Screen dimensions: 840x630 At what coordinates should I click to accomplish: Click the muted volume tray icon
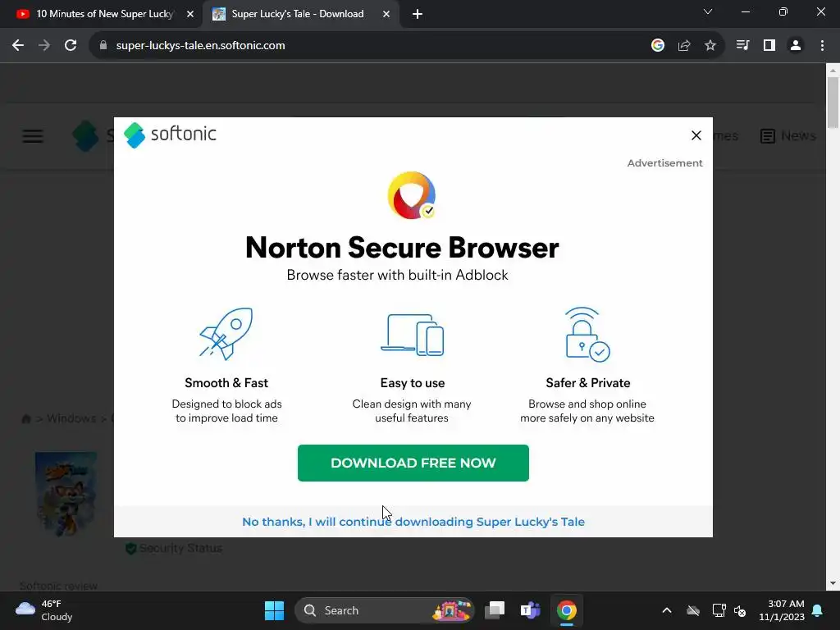741,610
